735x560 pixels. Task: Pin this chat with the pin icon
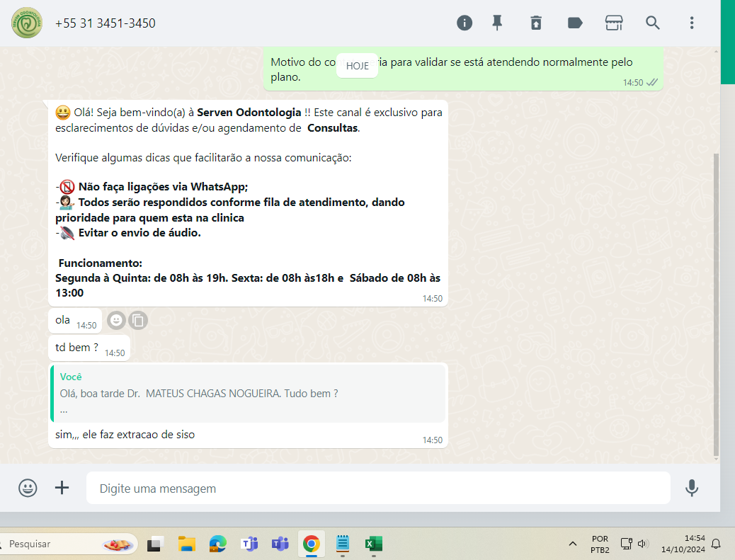click(x=497, y=23)
